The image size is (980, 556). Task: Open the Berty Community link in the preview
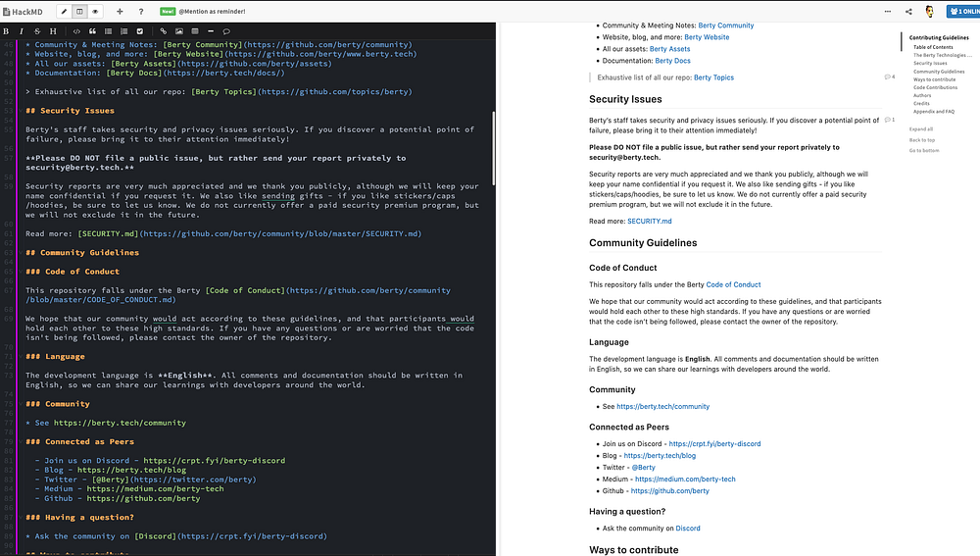click(x=725, y=25)
